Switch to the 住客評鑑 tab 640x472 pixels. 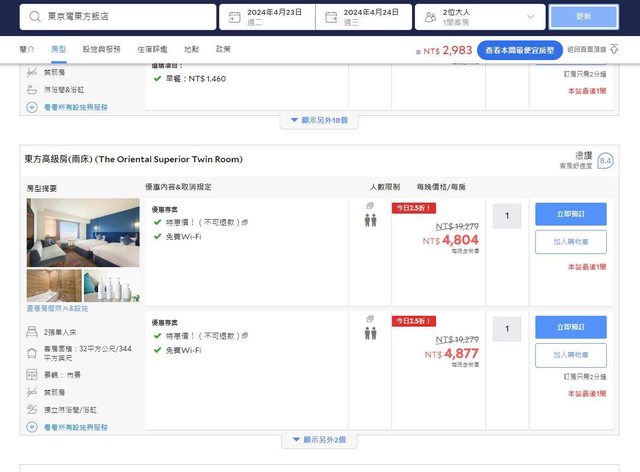[153, 49]
